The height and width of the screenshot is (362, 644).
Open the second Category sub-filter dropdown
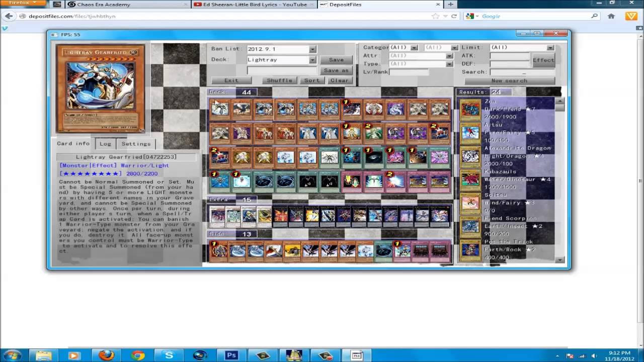[454, 47]
